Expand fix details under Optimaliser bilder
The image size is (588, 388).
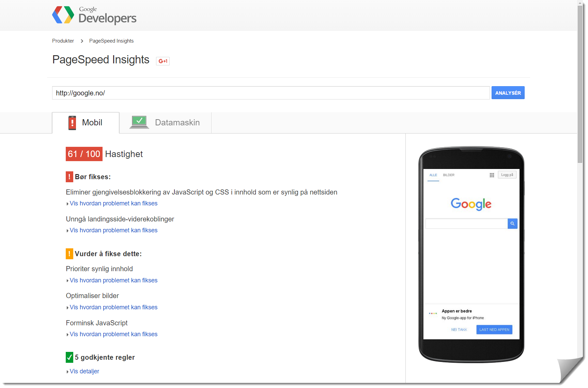coord(113,307)
